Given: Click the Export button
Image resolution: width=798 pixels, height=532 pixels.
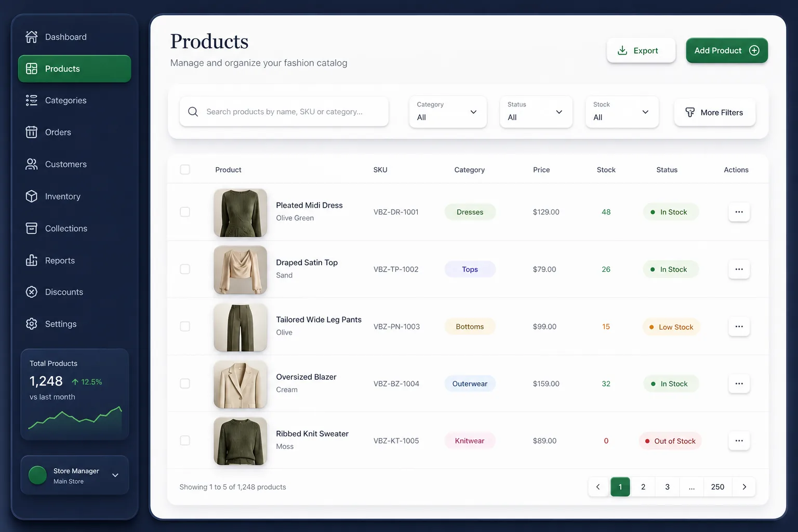Looking at the screenshot, I should pyautogui.click(x=641, y=50).
